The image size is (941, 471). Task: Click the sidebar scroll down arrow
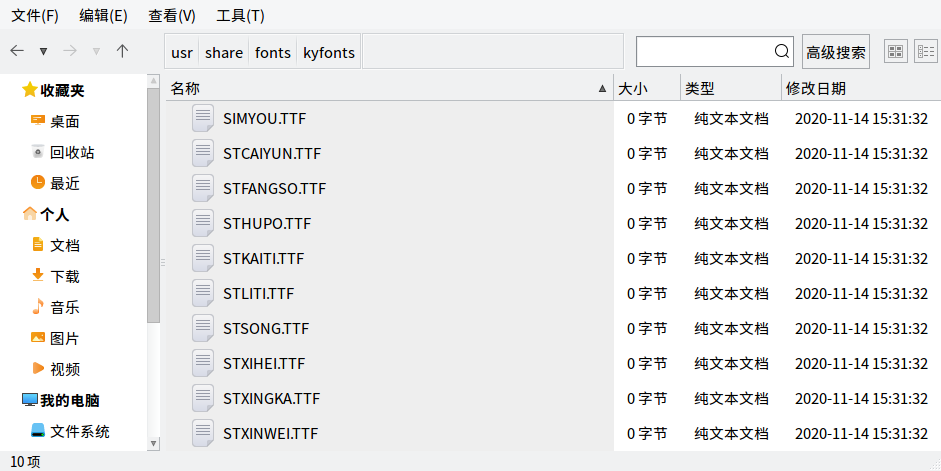[x=154, y=444]
